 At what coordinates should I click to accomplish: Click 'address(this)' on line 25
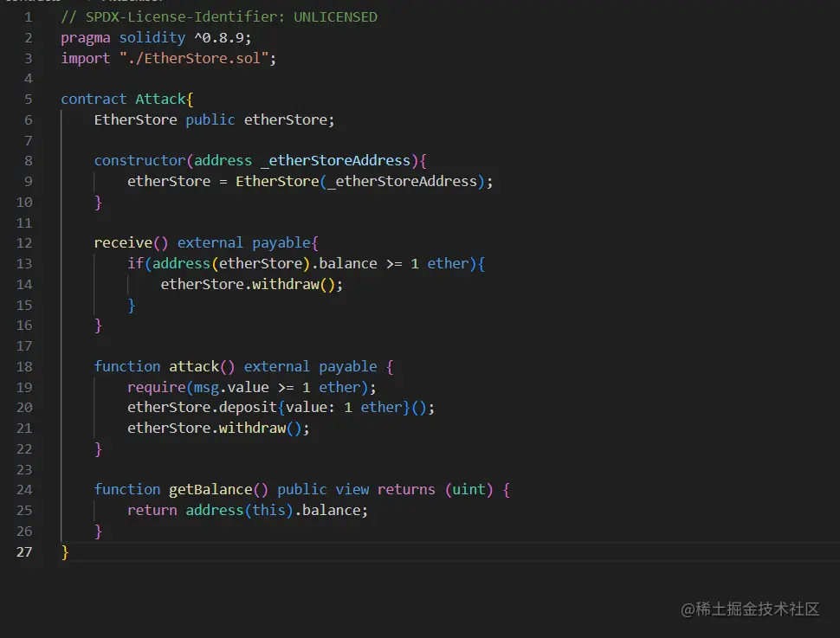[240, 511]
